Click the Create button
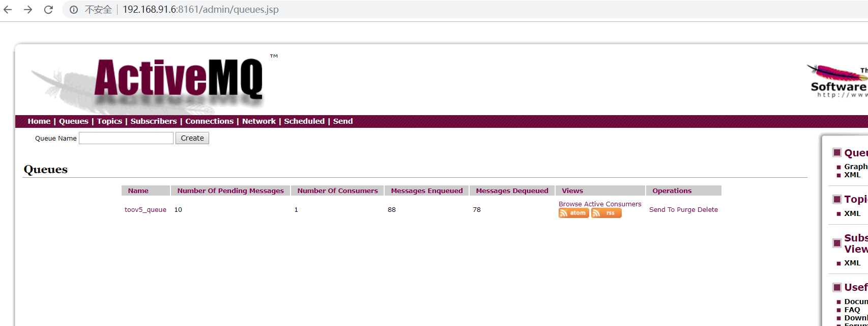Image resolution: width=868 pixels, height=326 pixels. click(x=192, y=138)
